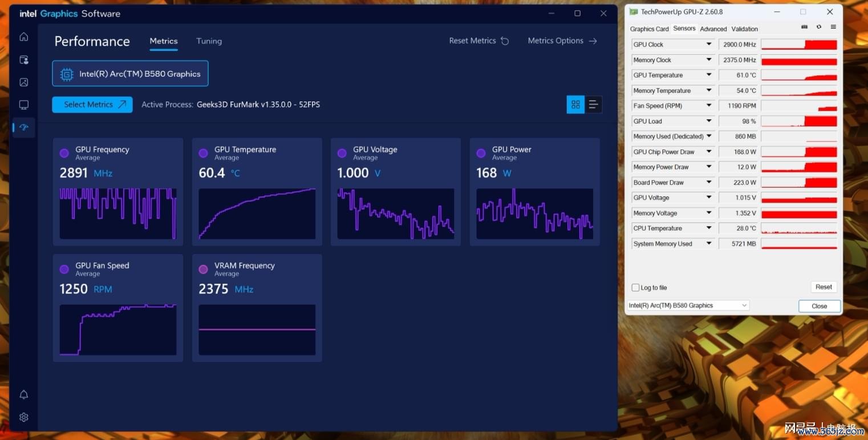Select the Performance gauge sidebar icon
Image resolution: width=868 pixels, height=440 pixels.
click(23, 127)
